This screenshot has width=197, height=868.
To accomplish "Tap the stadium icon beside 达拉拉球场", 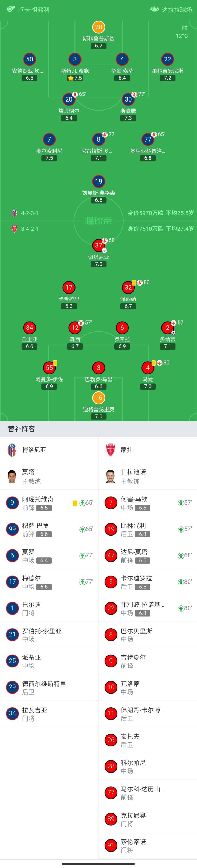I will pos(154,9).
